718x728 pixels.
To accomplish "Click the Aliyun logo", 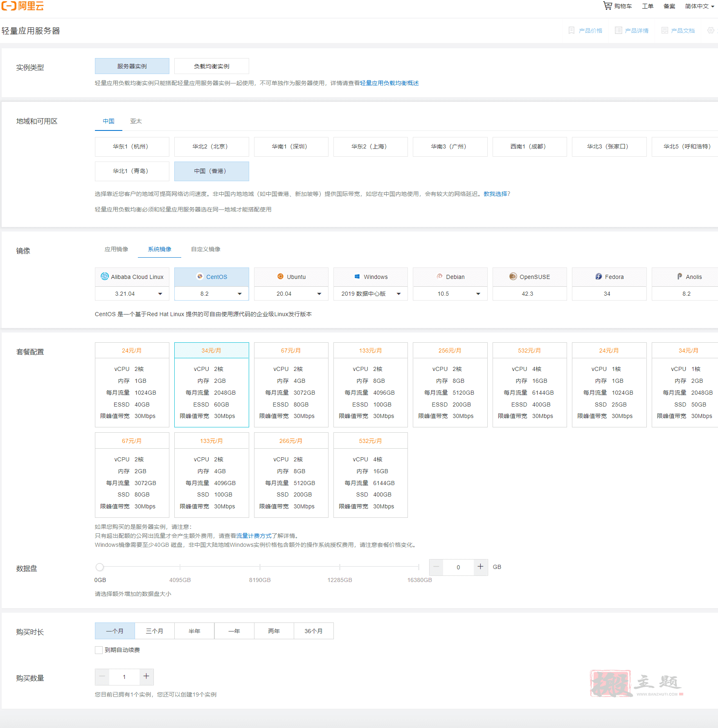I will point(23,6).
